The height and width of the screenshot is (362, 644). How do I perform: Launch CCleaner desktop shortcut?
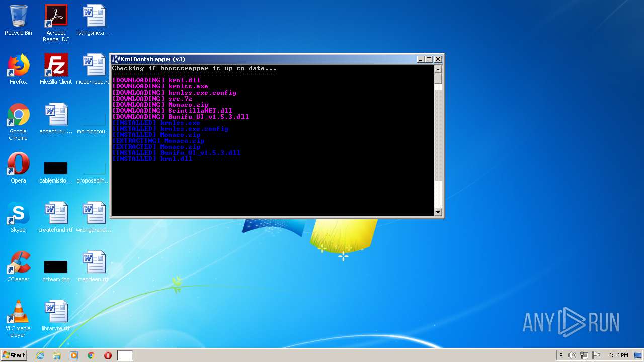(x=18, y=266)
